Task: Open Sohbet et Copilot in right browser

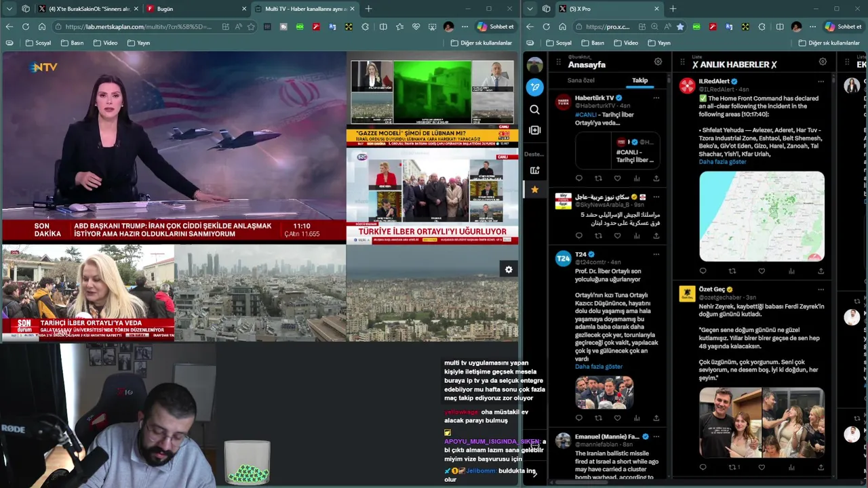Action: (x=843, y=26)
